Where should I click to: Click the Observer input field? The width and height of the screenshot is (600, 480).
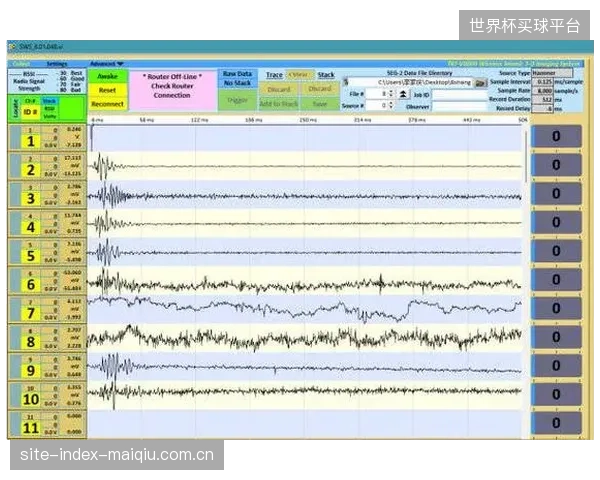pyautogui.click(x=460, y=106)
